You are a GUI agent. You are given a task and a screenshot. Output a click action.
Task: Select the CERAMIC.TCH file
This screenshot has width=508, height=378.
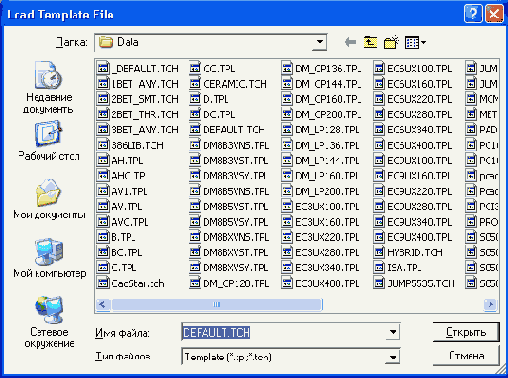[228, 84]
